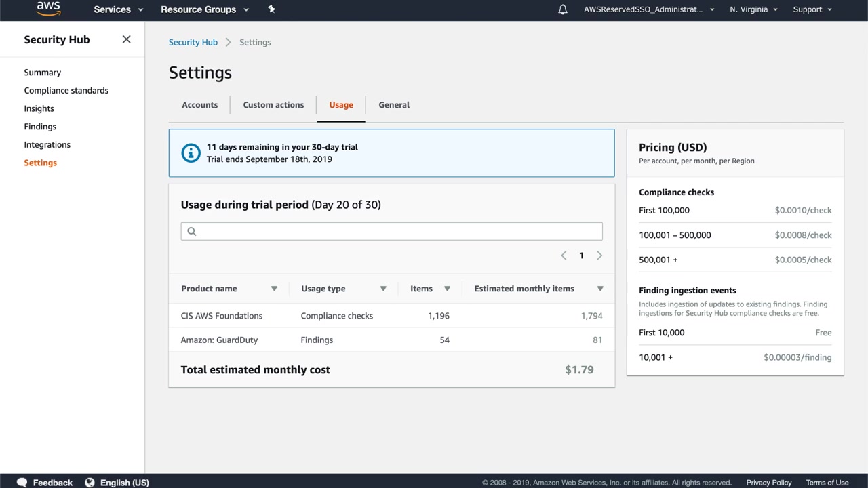Click the Security Hub breadcrumb link
This screenshot has height=488, width=868.
coord(193,42)
